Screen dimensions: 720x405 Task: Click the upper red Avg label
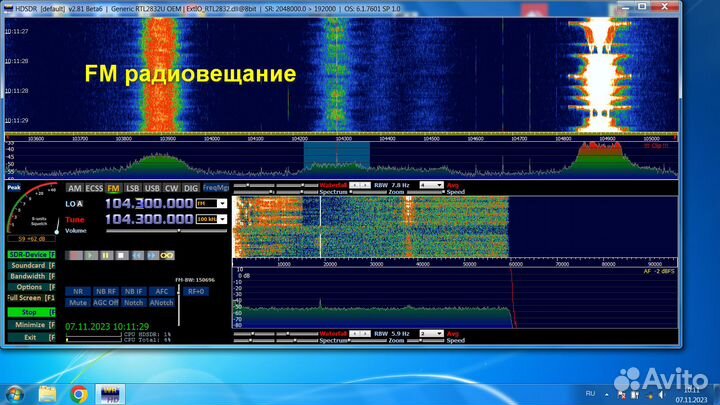[452, 186]
